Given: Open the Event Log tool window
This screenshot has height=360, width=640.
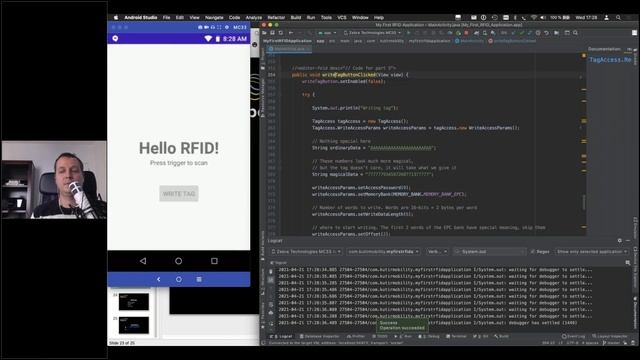Looking at the screenshot, I should click(x=573, y=336).
